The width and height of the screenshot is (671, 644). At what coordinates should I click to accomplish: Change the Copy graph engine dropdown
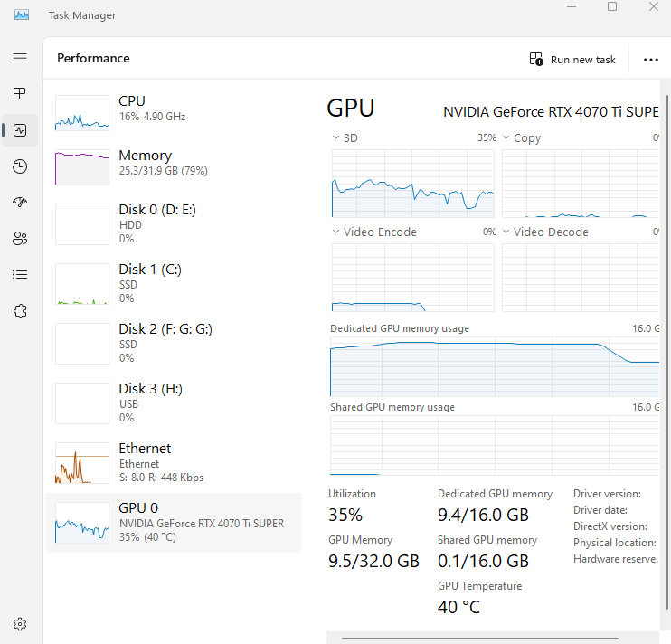507,138
